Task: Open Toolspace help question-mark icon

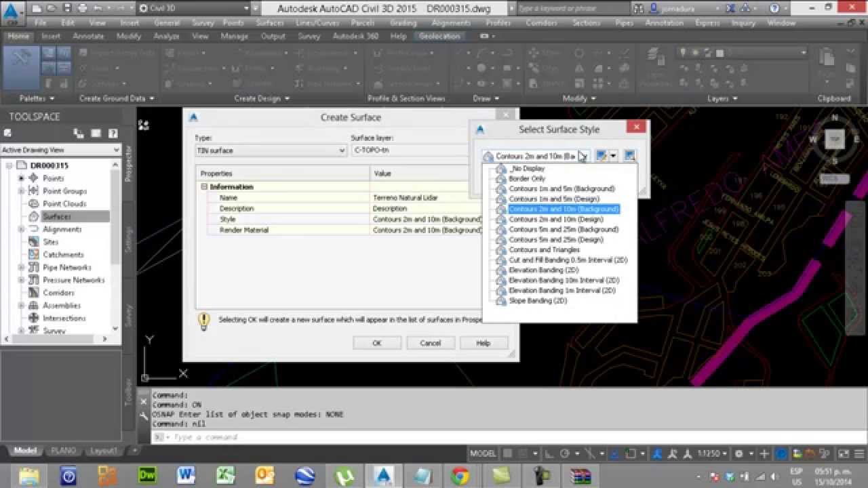Action: [x=113, y=134]
